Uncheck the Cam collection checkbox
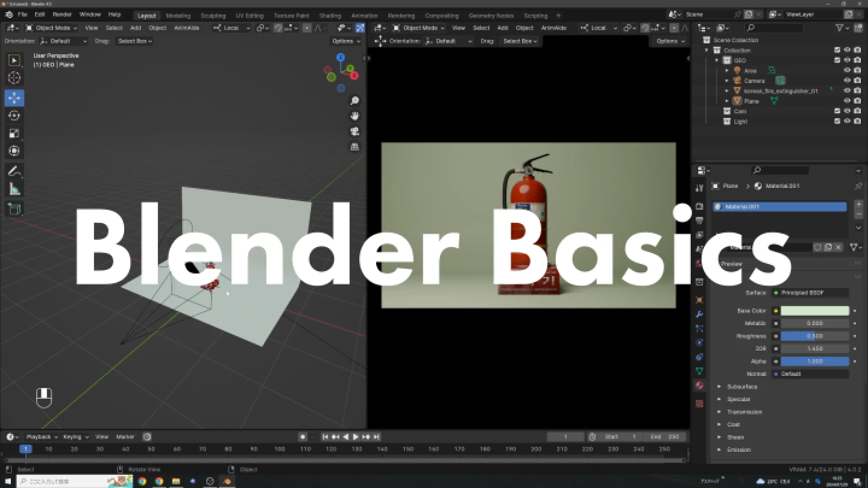 pyautogui.click(x=837, y=111)
